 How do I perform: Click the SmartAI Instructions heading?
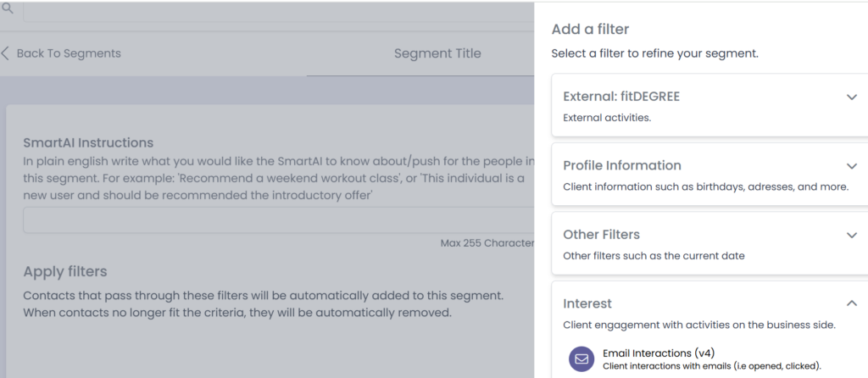tap(88, 142)
